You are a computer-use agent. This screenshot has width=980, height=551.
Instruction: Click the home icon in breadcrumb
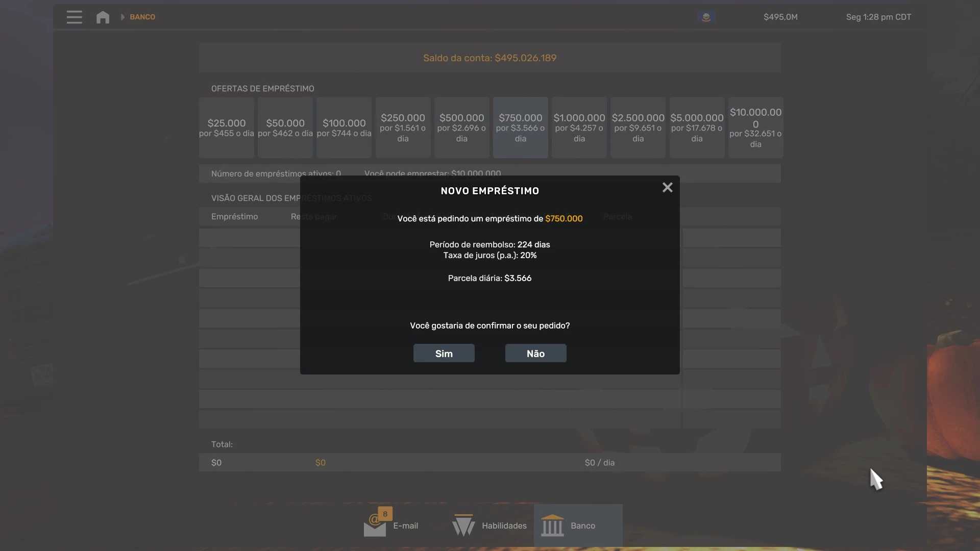click(103, 17)
